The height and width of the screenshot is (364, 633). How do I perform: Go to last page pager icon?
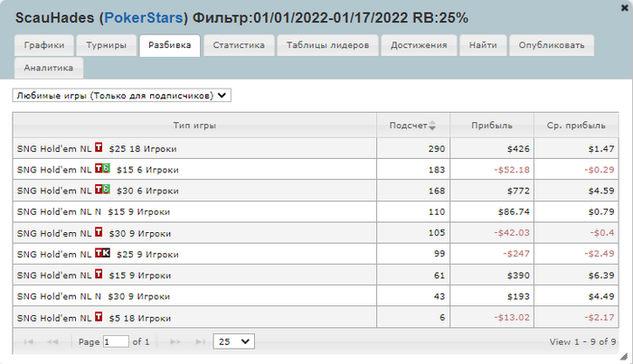[200, 341]
